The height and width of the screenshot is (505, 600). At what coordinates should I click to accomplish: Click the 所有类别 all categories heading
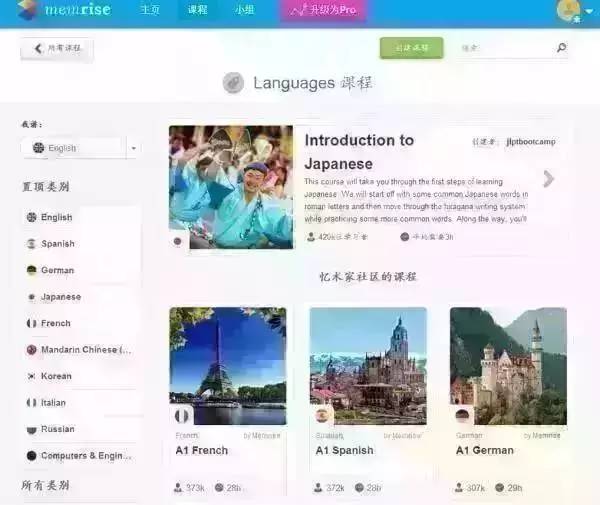(46, 485)
